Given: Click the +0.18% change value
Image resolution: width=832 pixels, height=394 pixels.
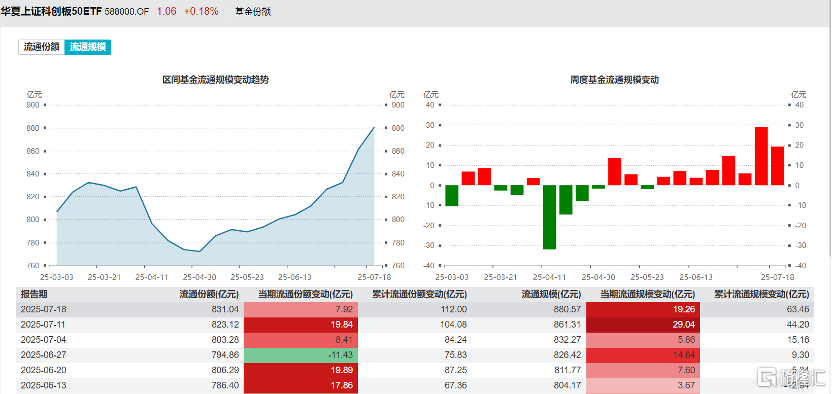Looking at the screenshot, I should click(x=201, y=11).
